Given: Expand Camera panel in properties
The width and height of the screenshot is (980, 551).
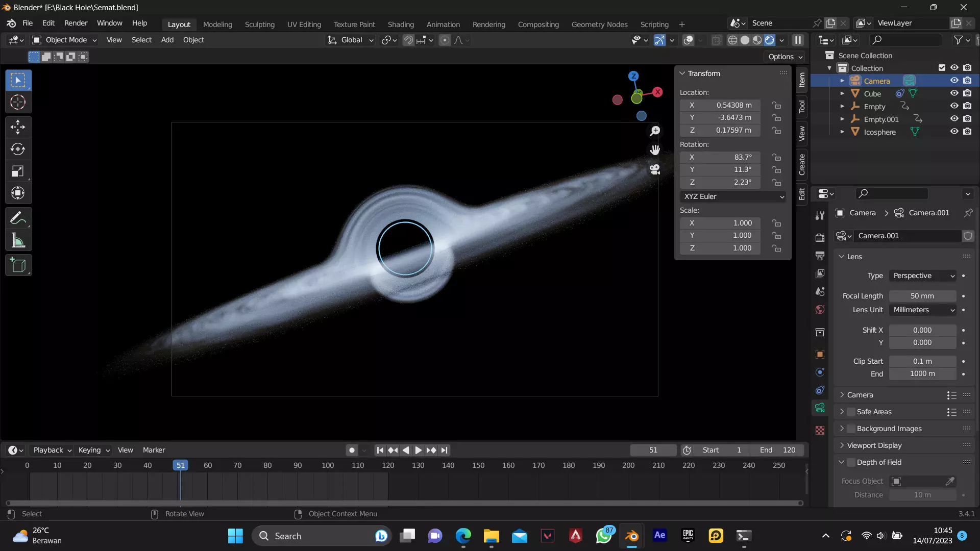Looking at the screenshot, I should pos(860,395).
